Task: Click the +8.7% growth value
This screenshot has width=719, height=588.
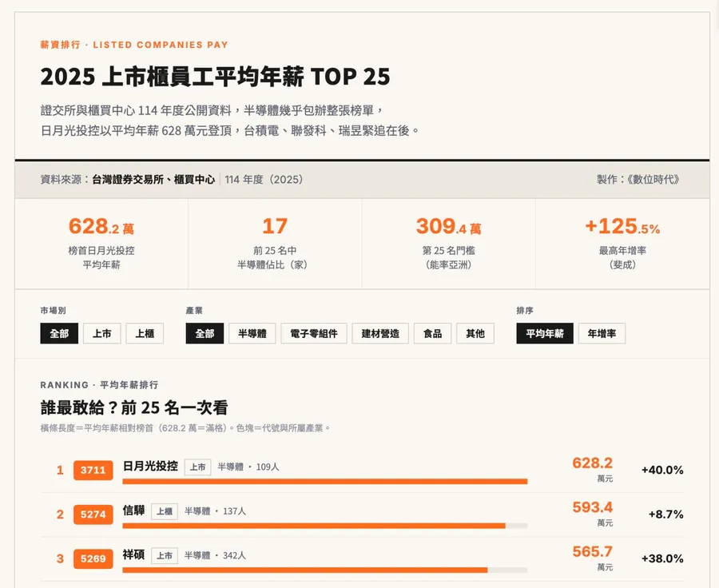Action: [x=665, y=514]
